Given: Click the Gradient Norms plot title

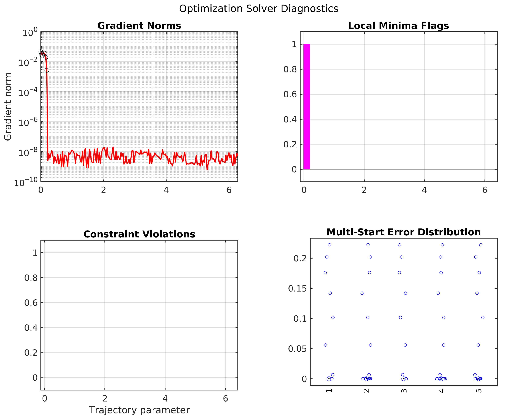Looking at the screenshot, I should click(139, 26).
